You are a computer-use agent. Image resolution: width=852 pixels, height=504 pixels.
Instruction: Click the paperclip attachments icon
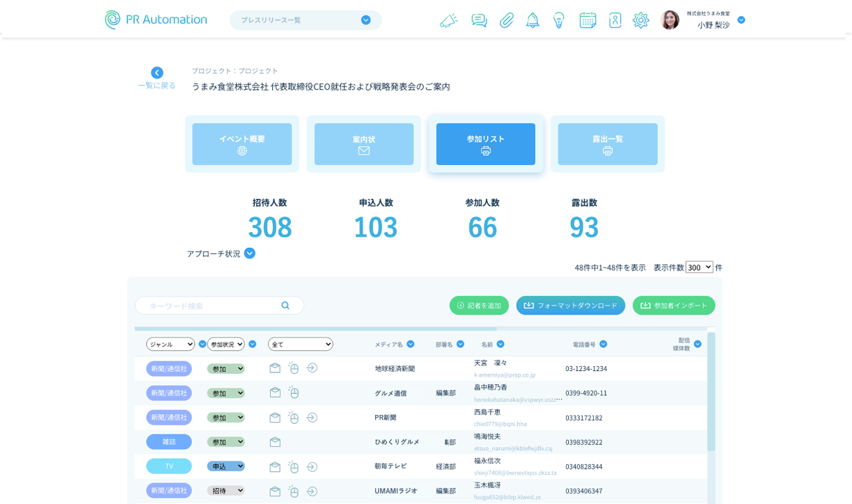(x=506, y=20)
